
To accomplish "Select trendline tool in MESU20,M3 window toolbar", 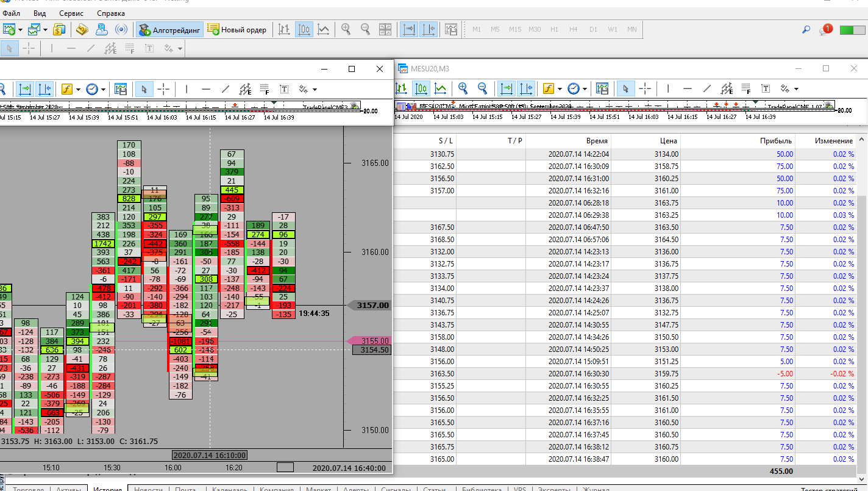I will point(707,88).
